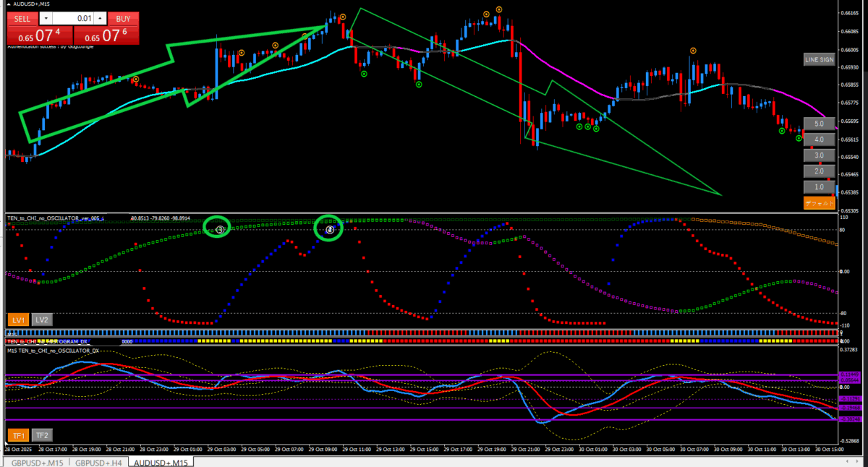Image resolution: width=868 pixels, height=467 pixels.
Task: Click the SELL button in one-click panel
Action: [20, 18]
